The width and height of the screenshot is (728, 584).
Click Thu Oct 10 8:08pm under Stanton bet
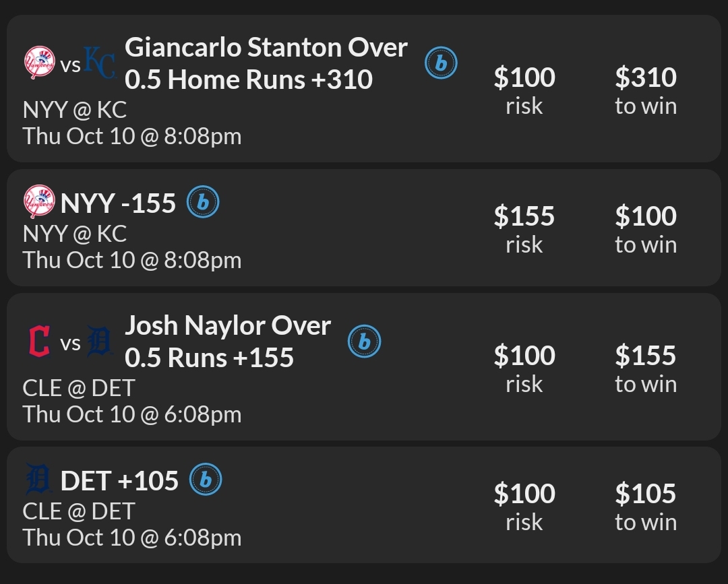pos(132,136)
